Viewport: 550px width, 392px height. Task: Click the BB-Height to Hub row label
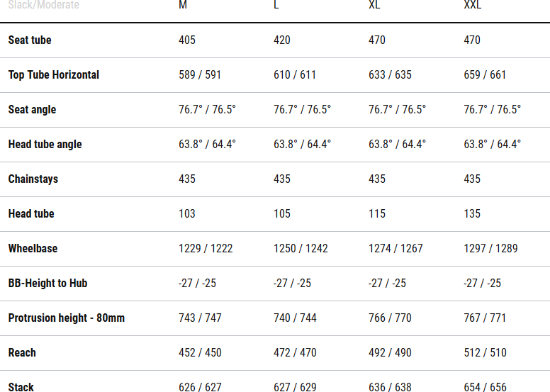click(47, 283)
